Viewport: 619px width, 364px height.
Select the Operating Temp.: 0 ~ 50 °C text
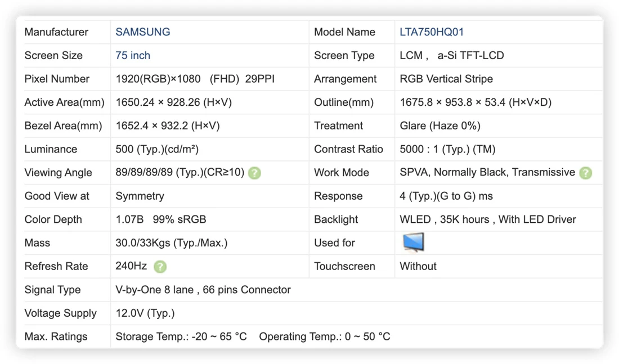click(325, 336)
